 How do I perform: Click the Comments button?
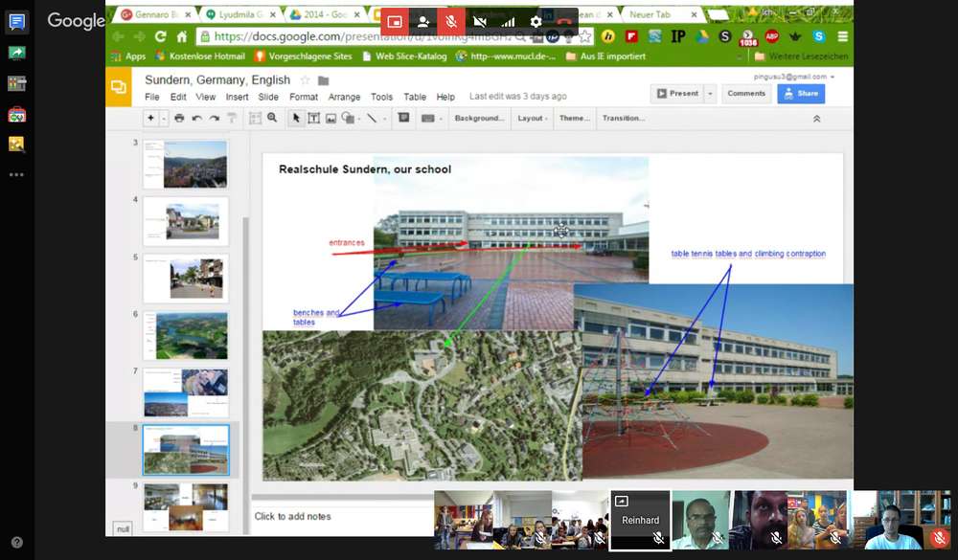tap(746, 94)
